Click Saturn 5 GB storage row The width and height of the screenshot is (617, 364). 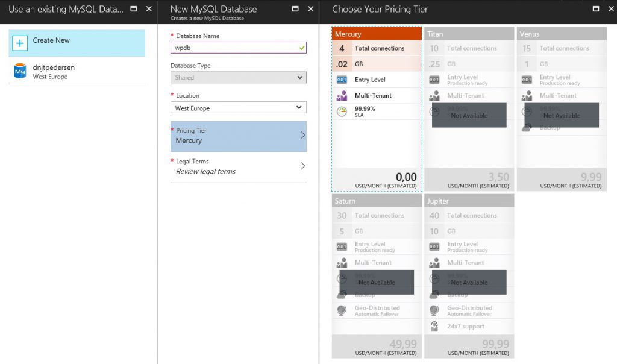(377, 231)
